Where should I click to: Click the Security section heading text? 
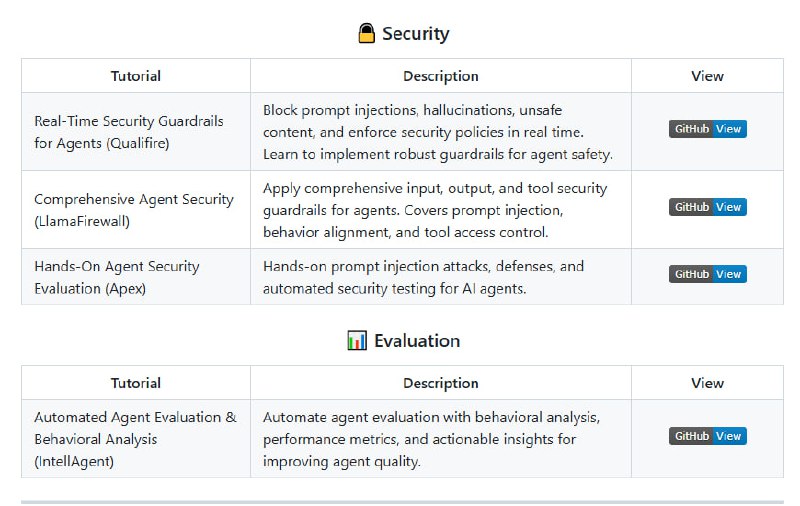tap(415, 34)
